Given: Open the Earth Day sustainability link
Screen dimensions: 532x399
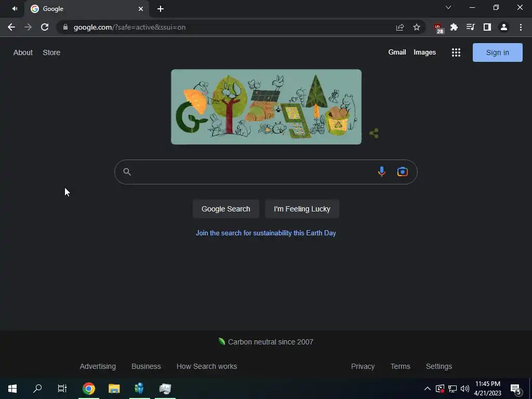Looking at the screenshot, I should pyautogui.click(x=265, y=233).
